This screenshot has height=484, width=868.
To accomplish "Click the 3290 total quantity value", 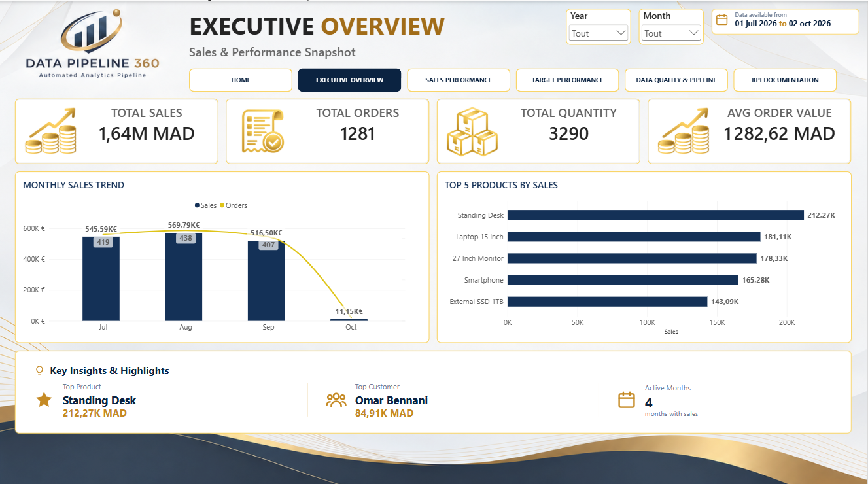I will 568,134.
